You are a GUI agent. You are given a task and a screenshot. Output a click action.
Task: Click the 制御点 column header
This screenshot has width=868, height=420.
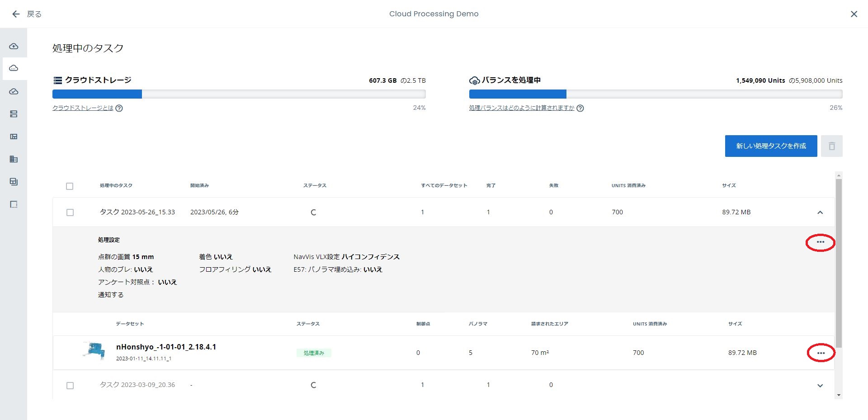click(423, 324)
